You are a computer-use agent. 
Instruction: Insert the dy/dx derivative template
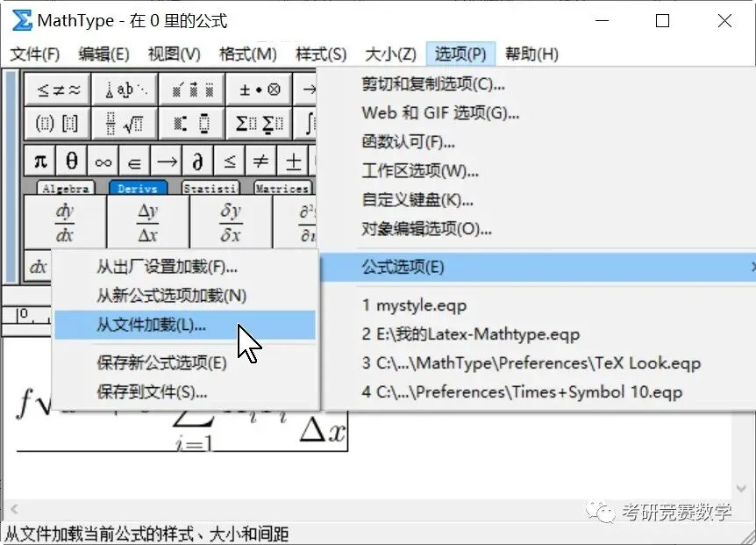coord(65,222)
